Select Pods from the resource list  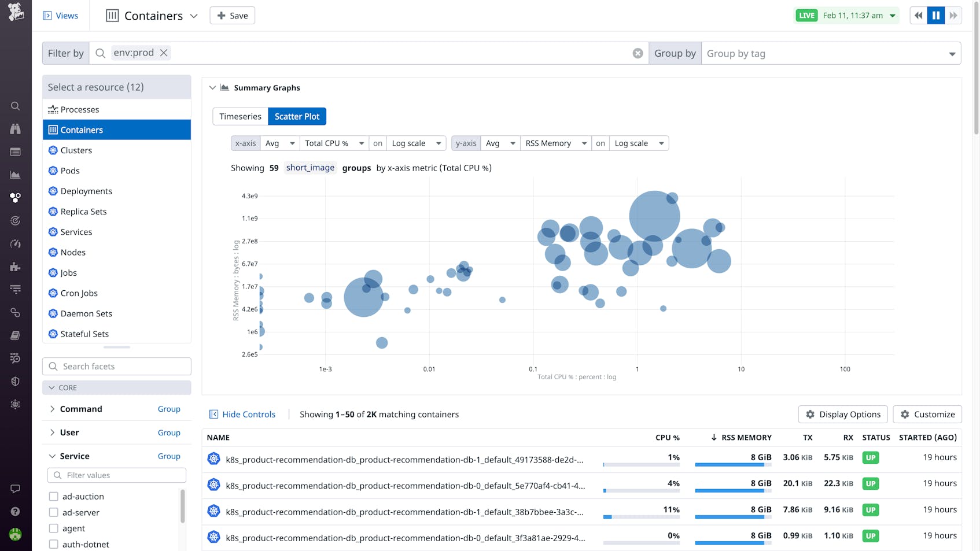(71, 171)
